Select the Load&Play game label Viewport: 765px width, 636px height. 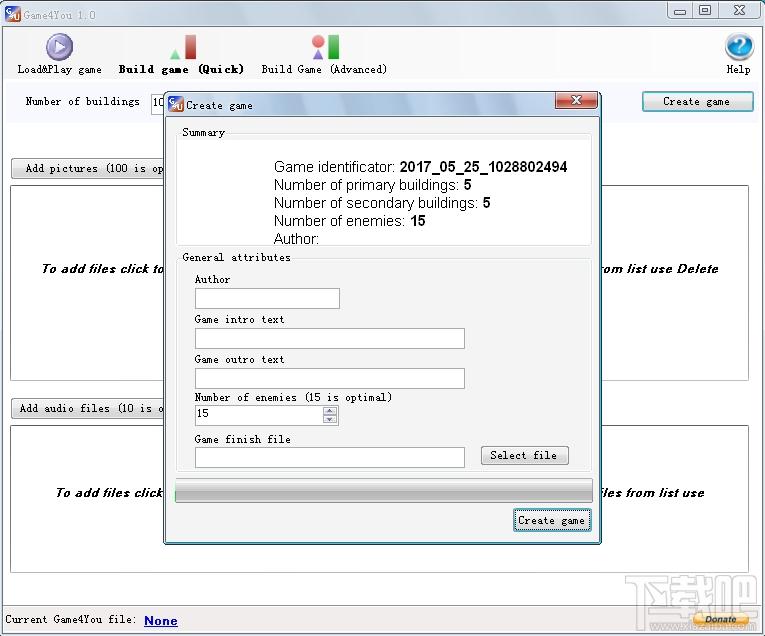tap(60, 69)
